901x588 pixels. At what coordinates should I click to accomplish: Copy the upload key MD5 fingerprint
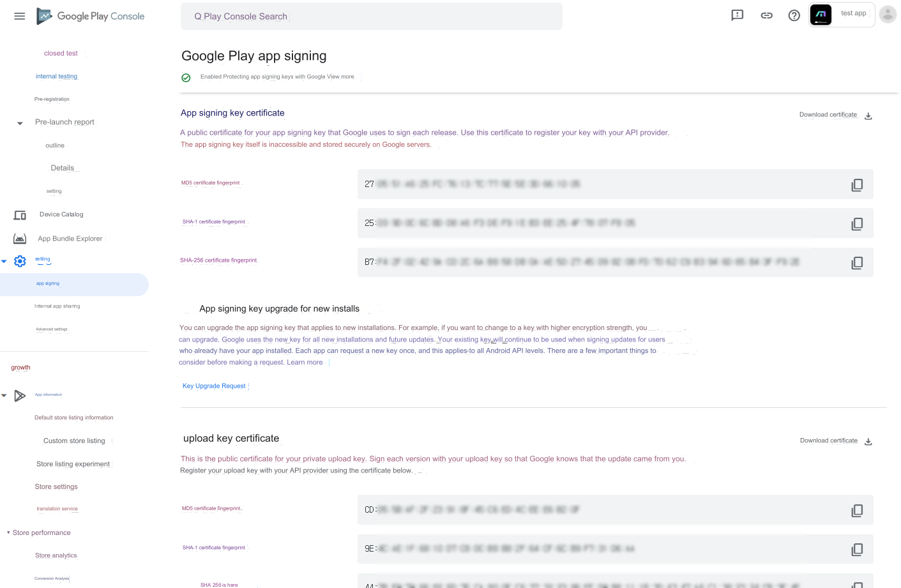pyautogui.click(x=857, y=511)
